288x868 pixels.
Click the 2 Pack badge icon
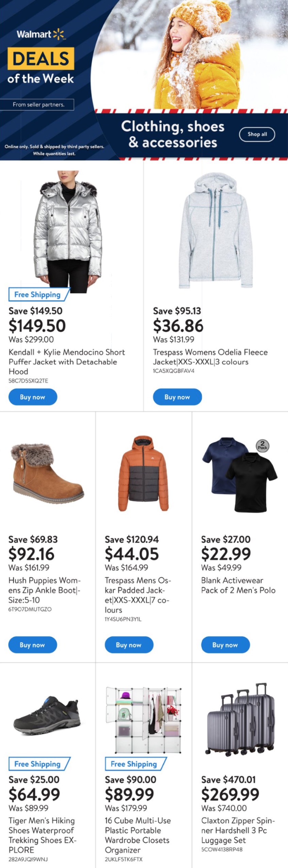[262, 446]
